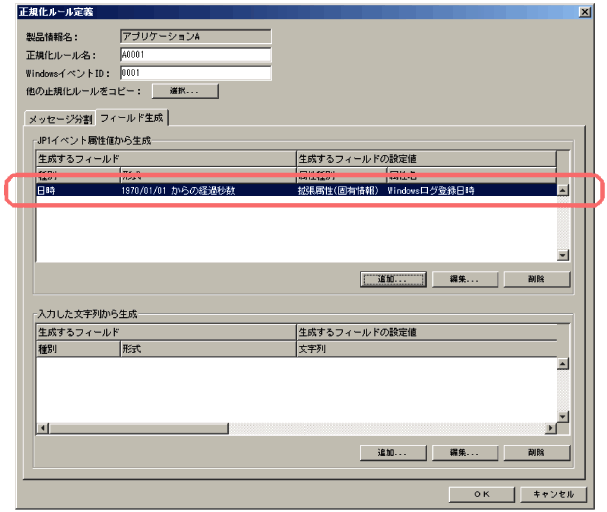The height and width of the screenshot is (512, 607).
Task: Click right arrow of the horizontal scrollbar
Action: pos(550,428)
